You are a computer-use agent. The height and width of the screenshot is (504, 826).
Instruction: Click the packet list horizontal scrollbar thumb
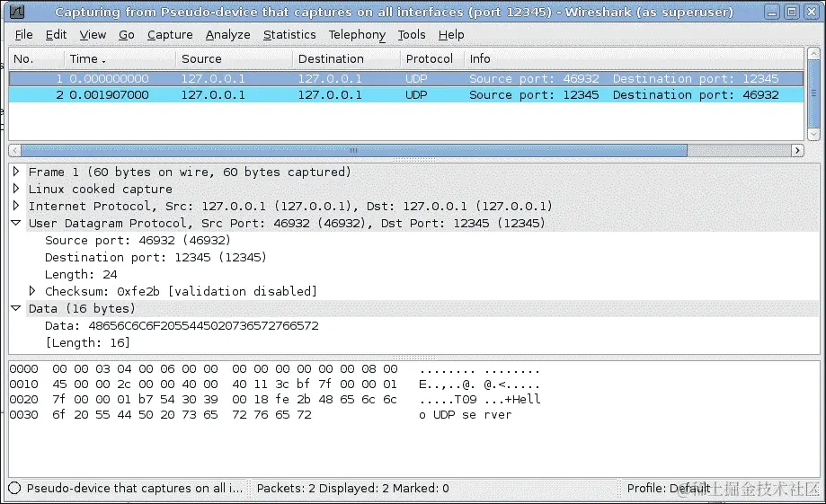point(354,151)
